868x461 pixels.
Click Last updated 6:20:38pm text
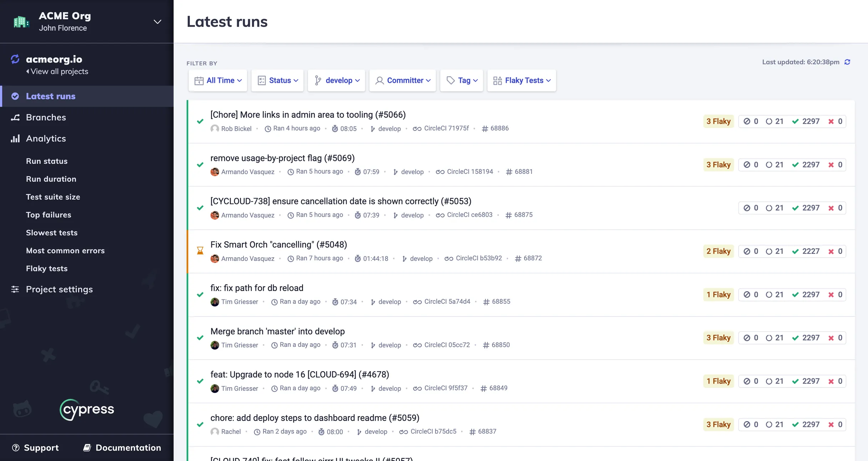[801, 62]
